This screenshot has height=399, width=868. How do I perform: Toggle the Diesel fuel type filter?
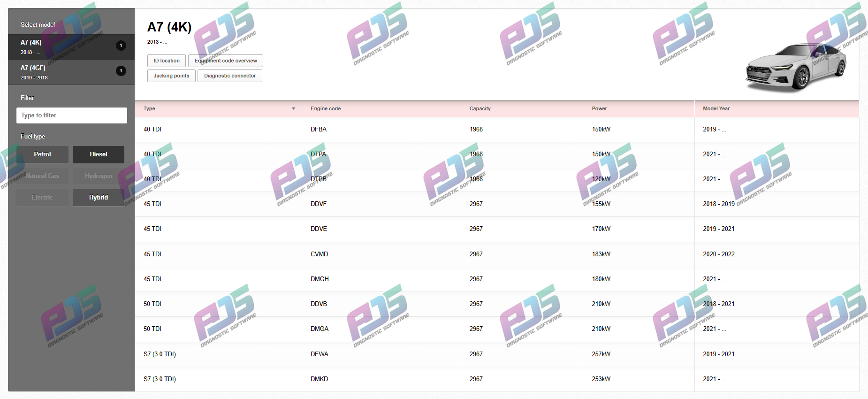point(99,154)
